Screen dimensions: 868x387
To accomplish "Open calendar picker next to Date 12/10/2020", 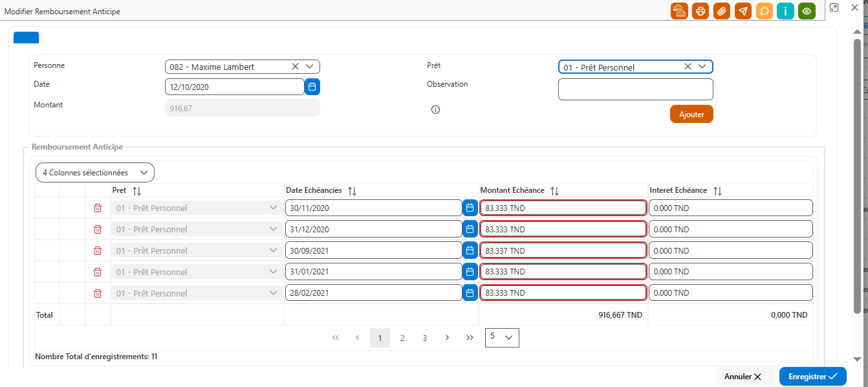I will tap(312, 87).
